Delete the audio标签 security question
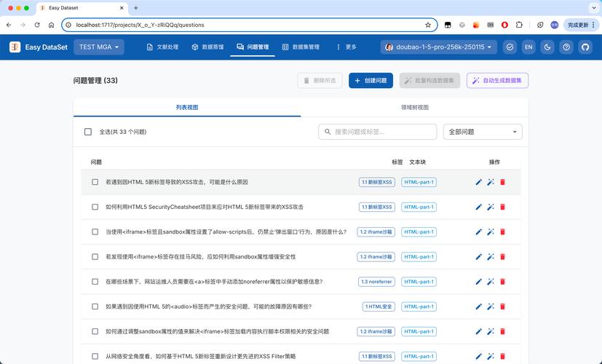The width and height of the screenshot is (602, 364). [502, 306]
